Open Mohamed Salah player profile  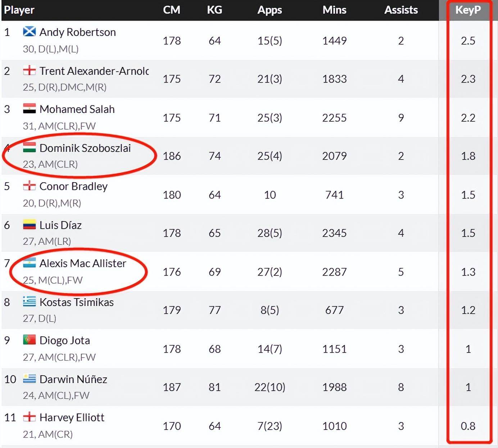click(77, 109)
